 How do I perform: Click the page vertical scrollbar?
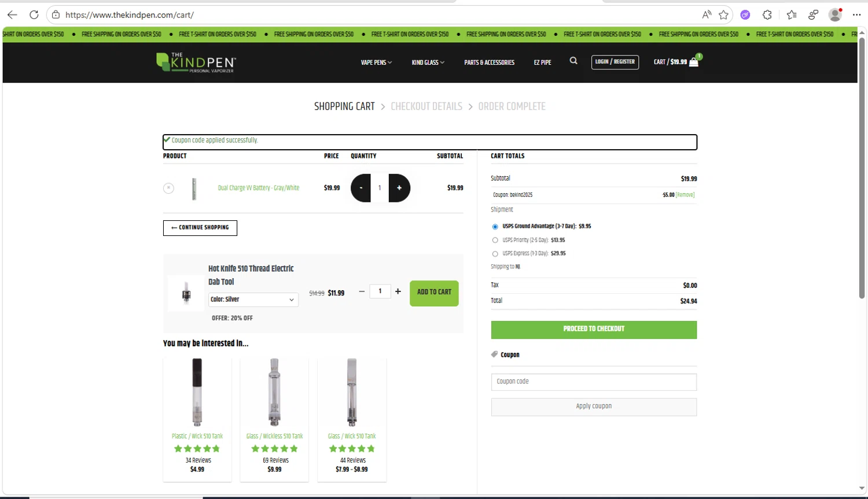click(x=862, y=168)
